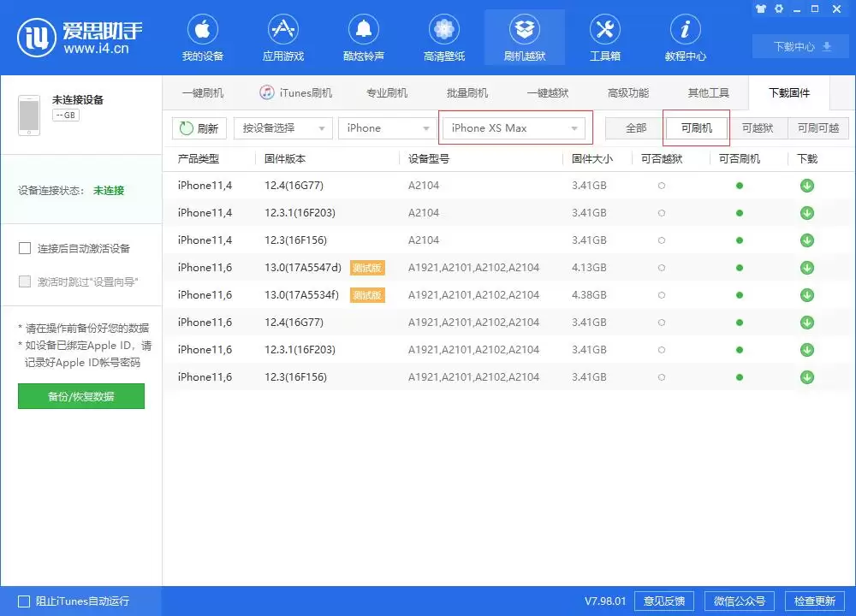The image size is (856, 616).
Task: Switch to 专业刷机 tab
Action: pyautogui.click(x=387, y=92)
